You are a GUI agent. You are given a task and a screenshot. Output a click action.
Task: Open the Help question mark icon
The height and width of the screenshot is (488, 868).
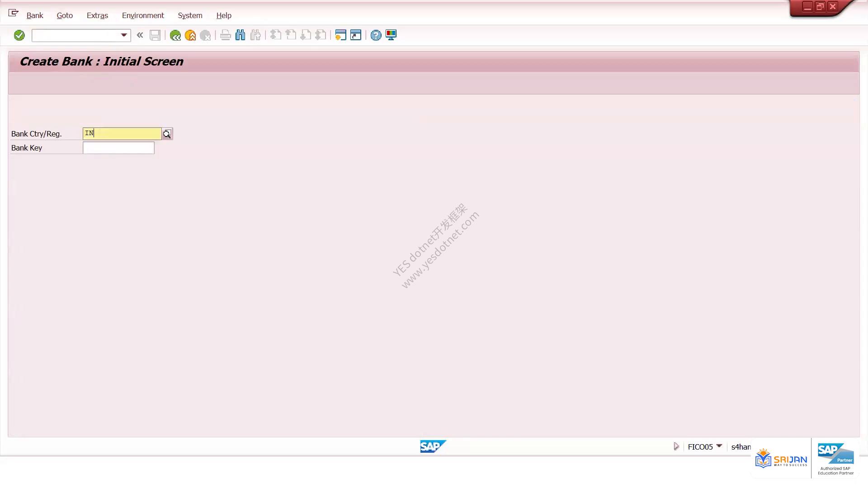(x=376, y=35)
